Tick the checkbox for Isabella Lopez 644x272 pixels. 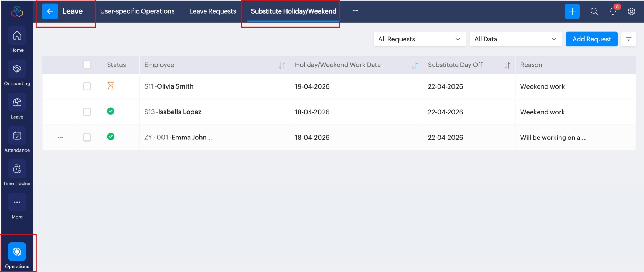(87, 112)
